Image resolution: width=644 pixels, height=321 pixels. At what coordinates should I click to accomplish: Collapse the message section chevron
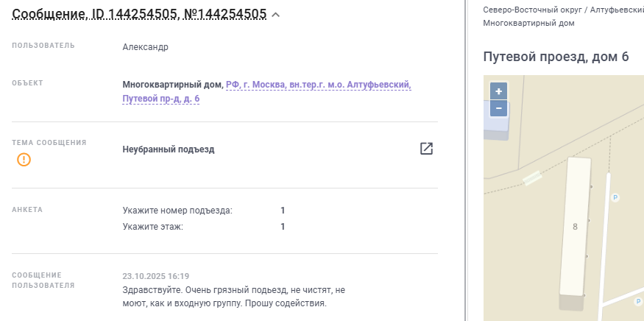(x=276, y=14)
